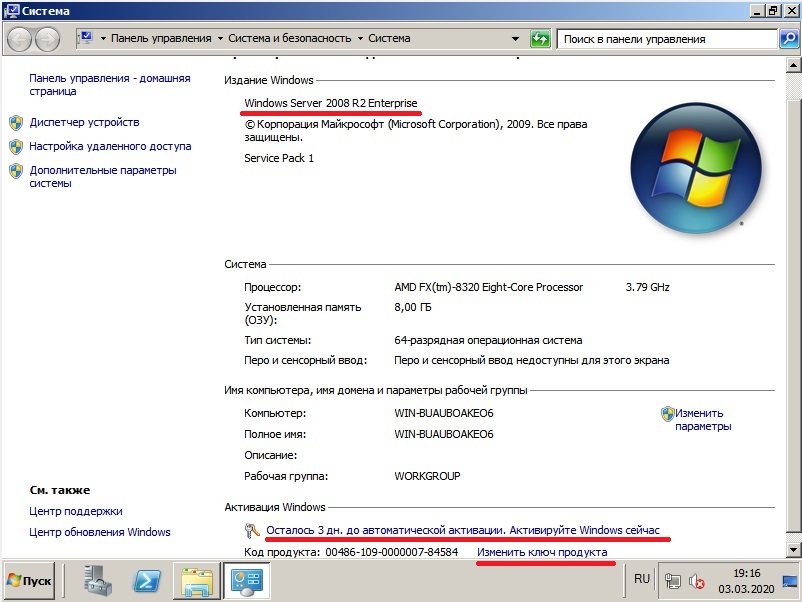Click the AMD FX(tm)-8320 processor text
Screen dimensions: 802x602
488,287
